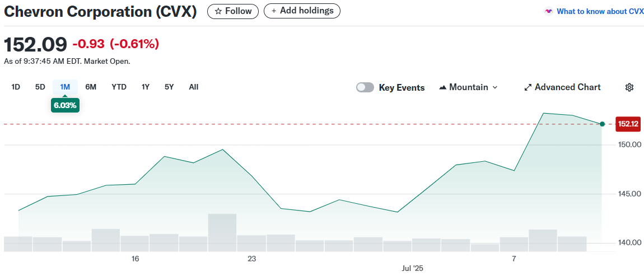This screenshot has height=276, width=644.
Task: Select the 5D time range
Action: pyautogui.click(x=40, y=87)
